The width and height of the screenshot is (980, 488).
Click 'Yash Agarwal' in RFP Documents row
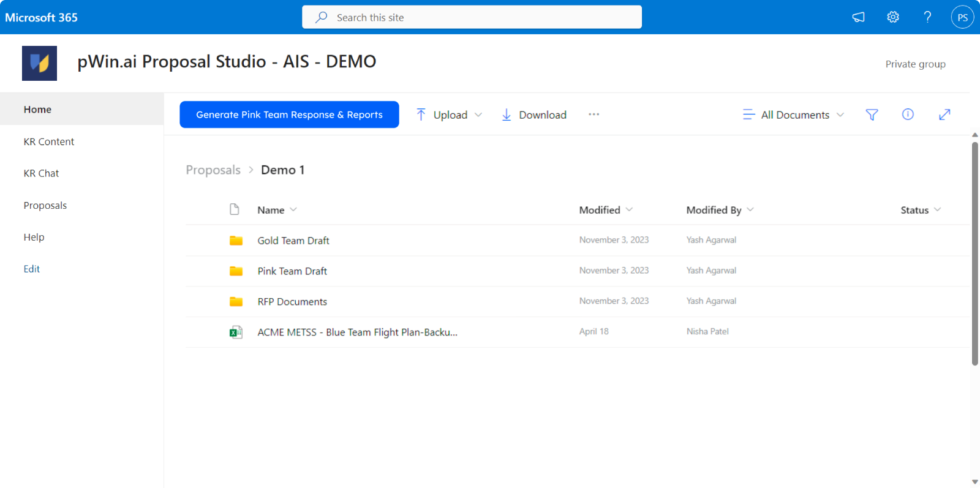point(711,301)
